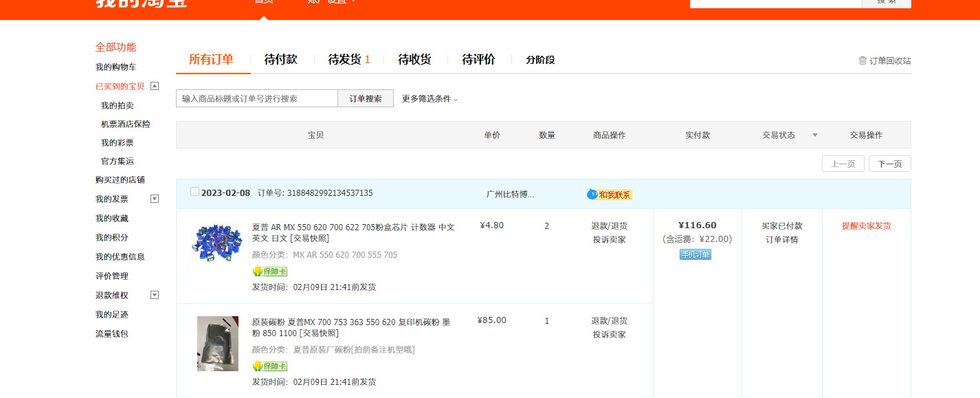This screenshot has width=980, height=398.
Task: Switch to the 待评价 tab
Action: point(478,60)
